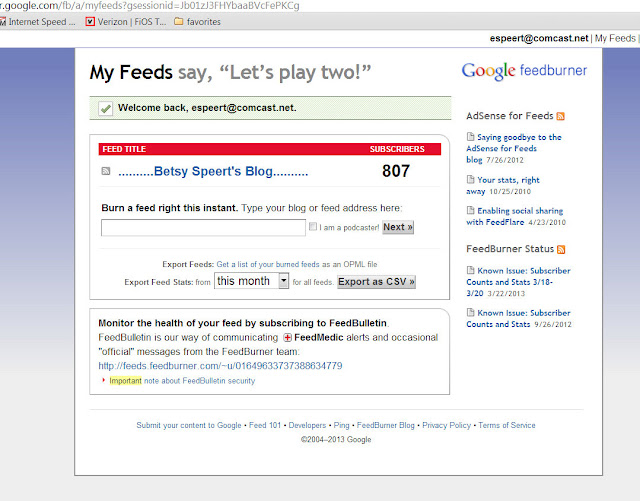Click the Internet Speed bookmark icon
The width and height of the screenshot is (640, 501).
click(2, 22)
